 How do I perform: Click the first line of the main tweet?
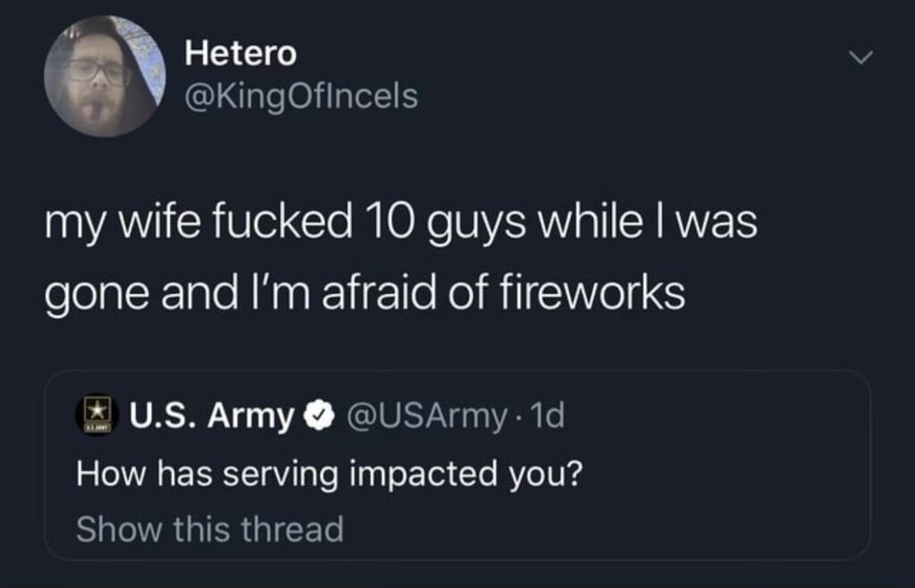point(401,224)
